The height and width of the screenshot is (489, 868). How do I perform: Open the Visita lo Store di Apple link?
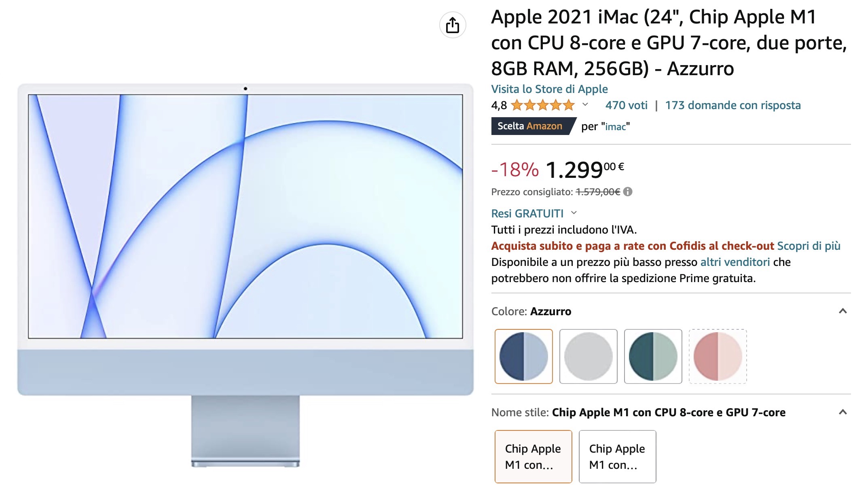(x=549, y=89)
